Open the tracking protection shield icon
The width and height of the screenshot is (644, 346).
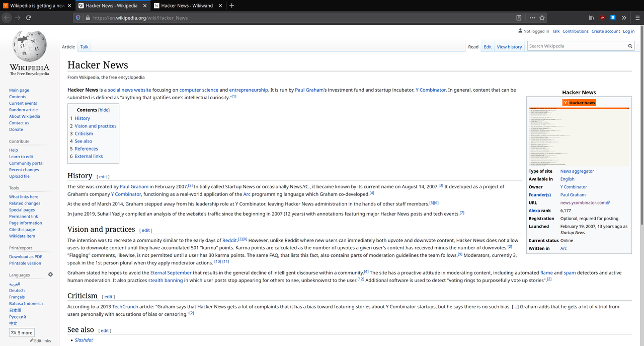[x=78, y=18]
